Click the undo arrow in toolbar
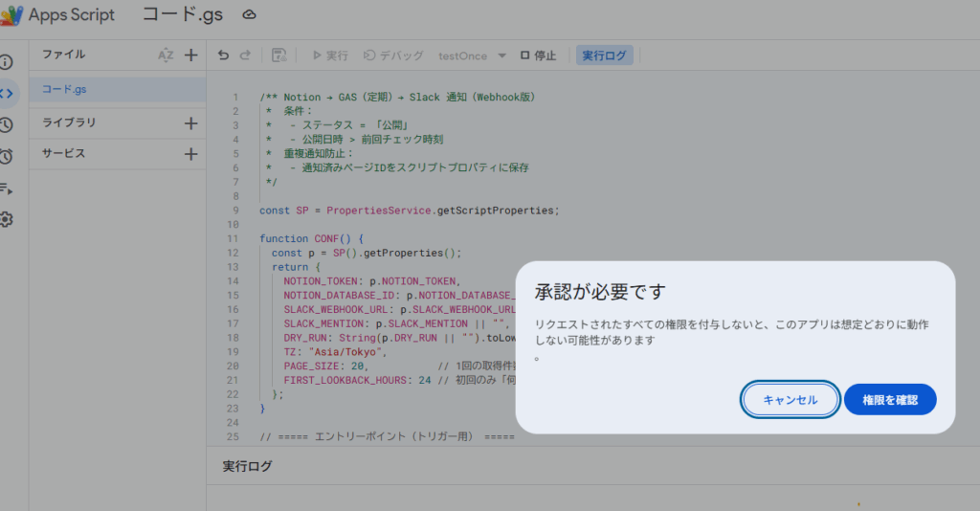 [x=224, y=56]
